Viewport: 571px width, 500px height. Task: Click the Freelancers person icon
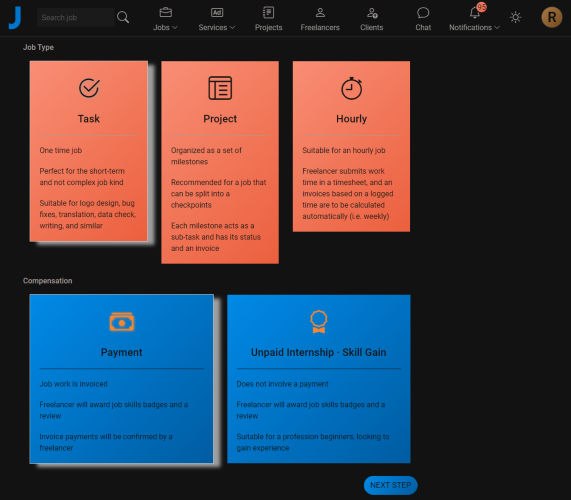(320, 13)
